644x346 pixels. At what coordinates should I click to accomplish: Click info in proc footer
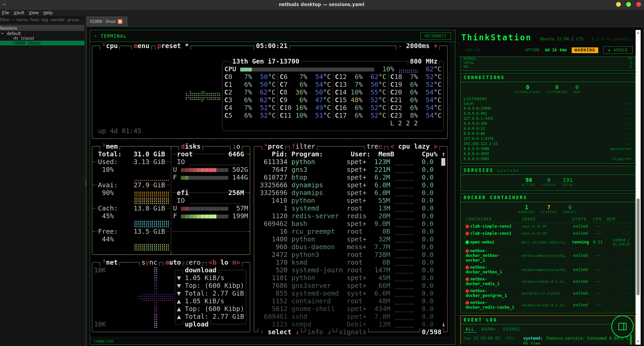coord(315,332)
